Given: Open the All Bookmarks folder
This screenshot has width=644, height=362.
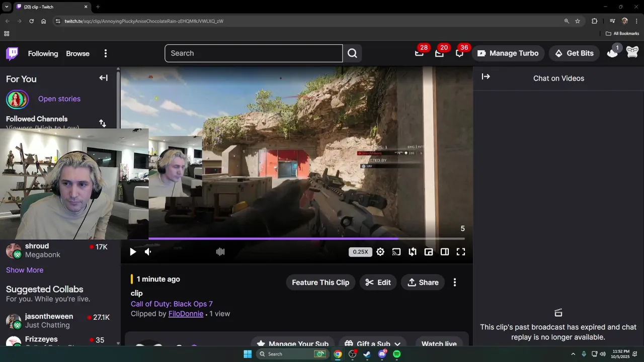Looking at the screenshot, I should pos(622,34).
